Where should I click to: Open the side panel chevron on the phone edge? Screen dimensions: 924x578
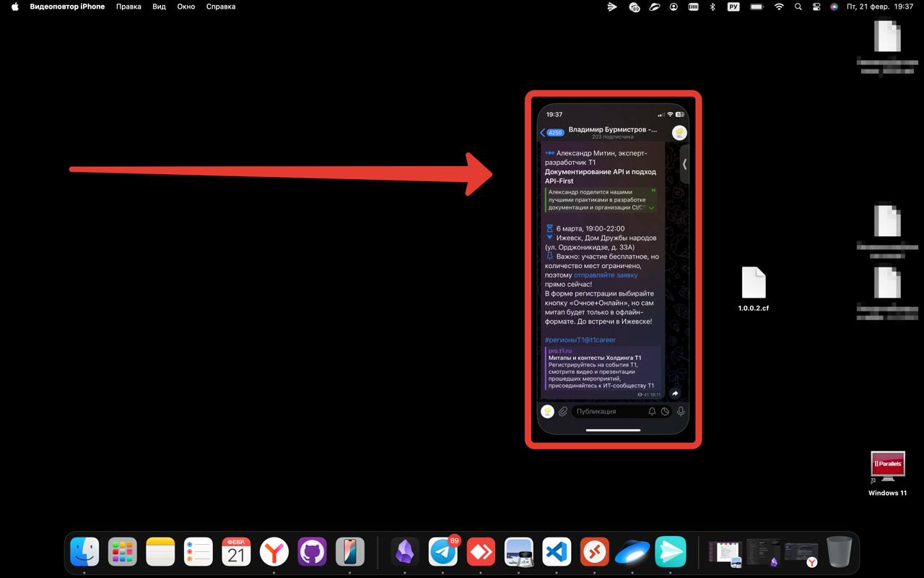[684, 164]
